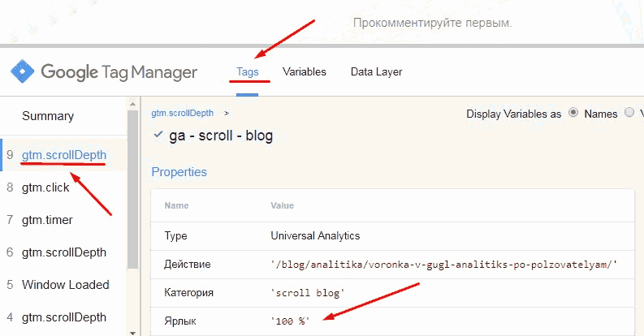Select event 9 gtm.scrollDepth
Image resolution: width=644 pixels, height=336 pixels.
[64, 155]
